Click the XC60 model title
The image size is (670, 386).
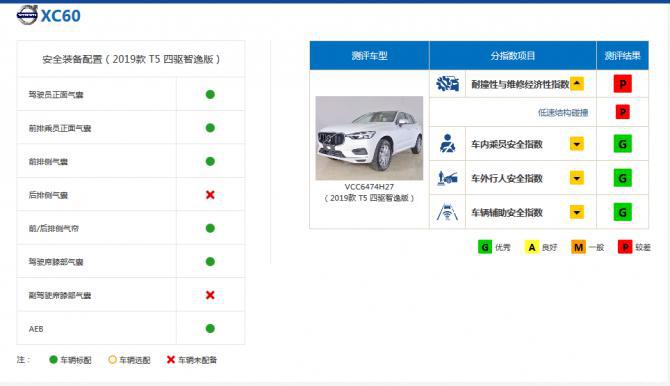60,16
